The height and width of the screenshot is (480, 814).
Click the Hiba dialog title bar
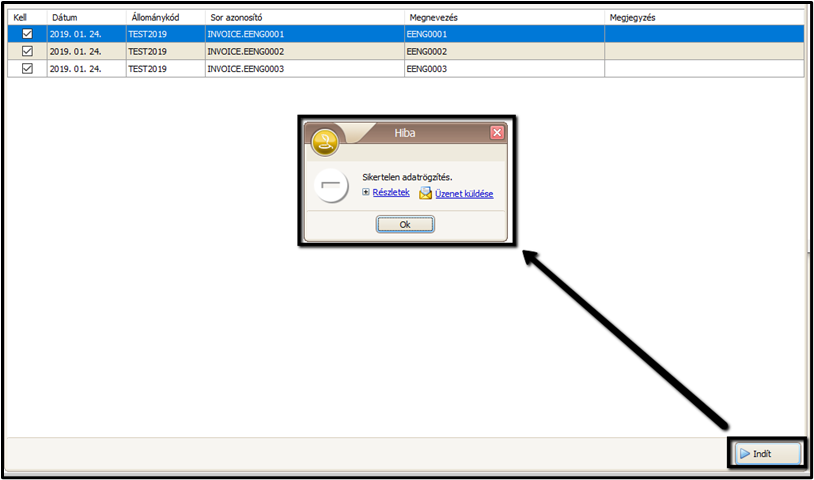point(404,133)
